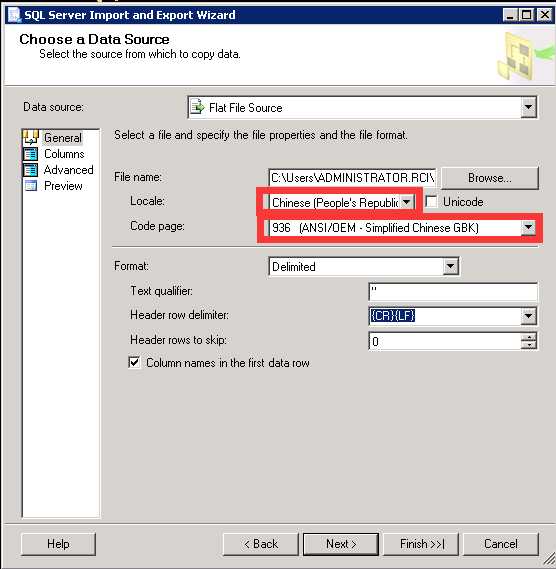
Task: Click the Finish >>| button
Action: pos(421,544)
